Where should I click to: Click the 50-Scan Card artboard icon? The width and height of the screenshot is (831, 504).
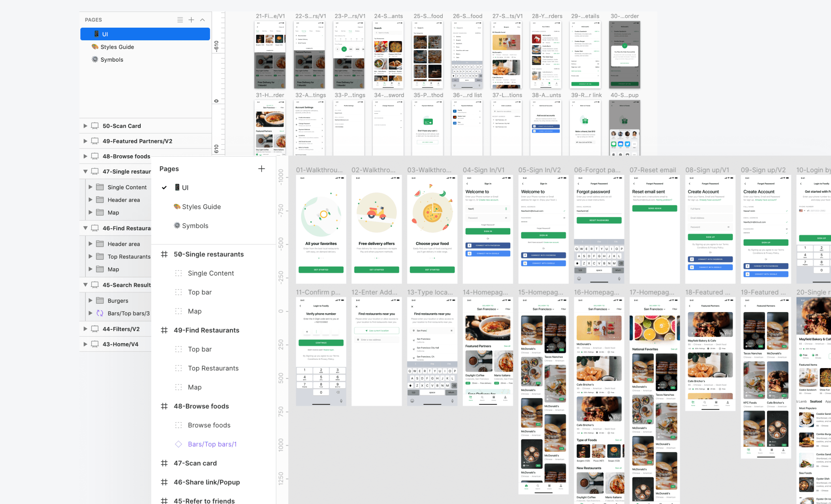(x=95, y=126)
